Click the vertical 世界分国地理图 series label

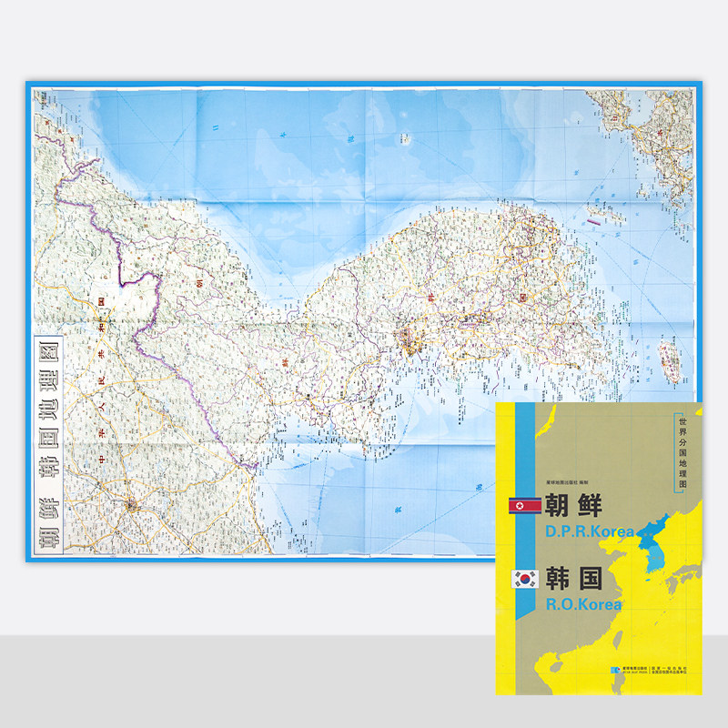(x=682, y=452)
